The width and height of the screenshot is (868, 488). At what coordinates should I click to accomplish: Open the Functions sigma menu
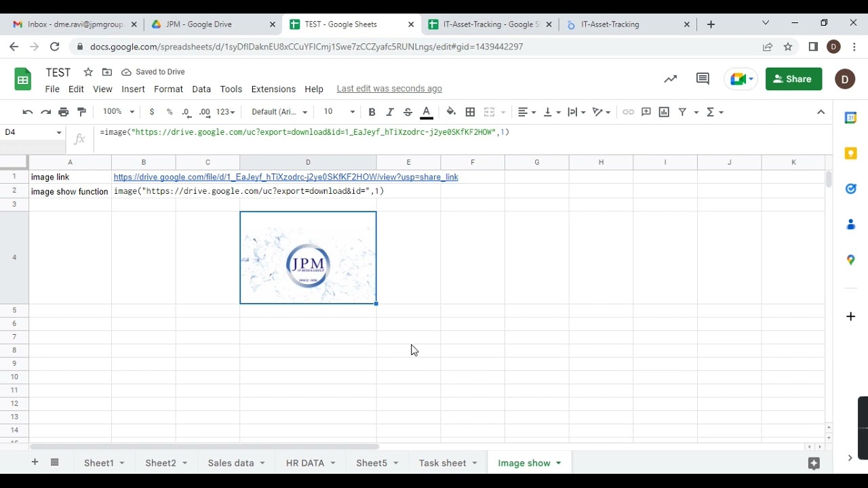point(715,112)
